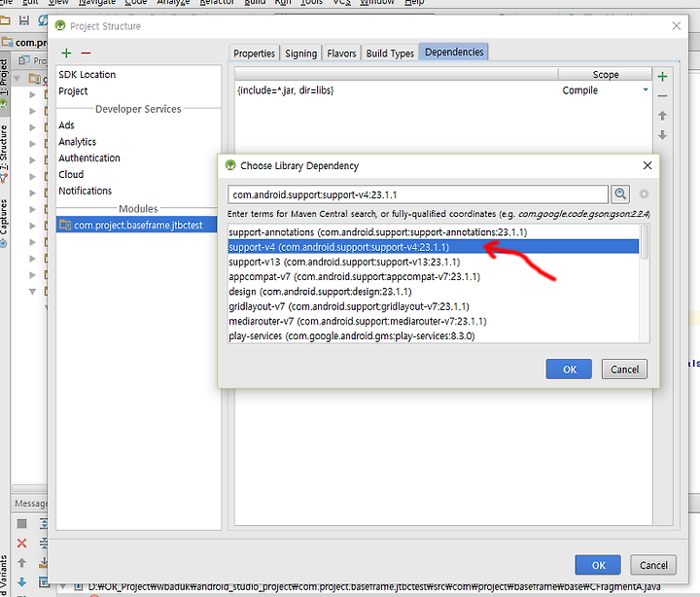The image size is (700, 597).
Task: Click the Scope column header
Action: pyautogui.click(x=605, y=75)
